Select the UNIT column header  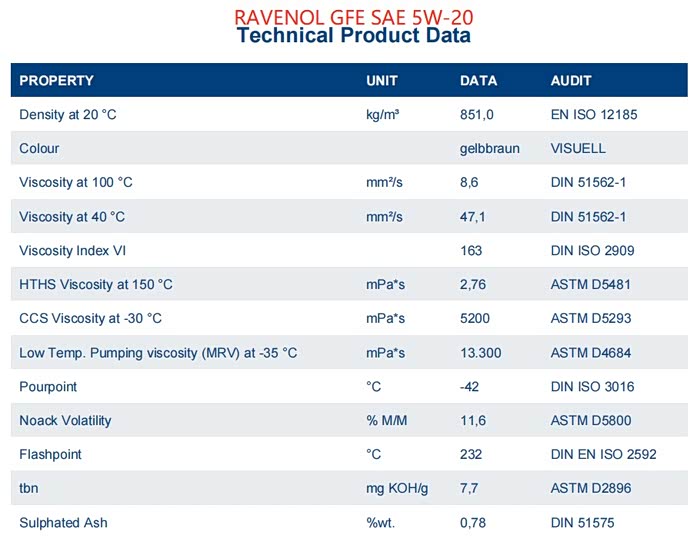[382, 80]
